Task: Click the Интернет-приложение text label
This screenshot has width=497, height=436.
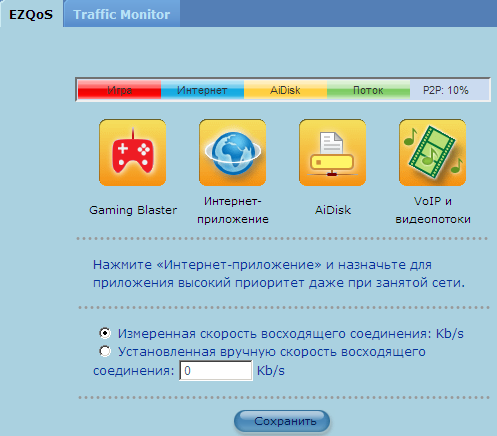Action: (233, 210)
